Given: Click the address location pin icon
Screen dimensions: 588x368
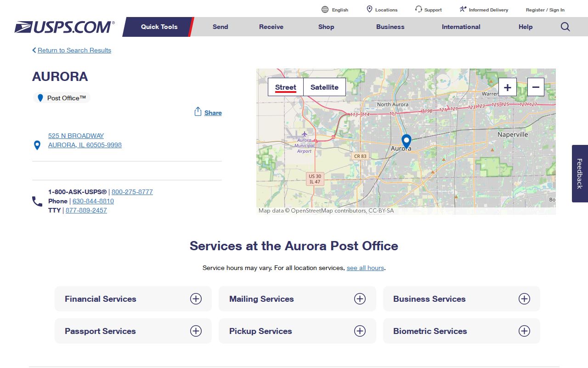Looking at the screenshot, I should (37, 145).
